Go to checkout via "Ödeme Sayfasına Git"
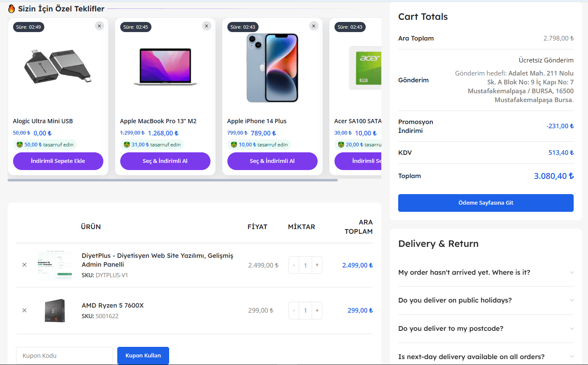 (x=486, y=203)
